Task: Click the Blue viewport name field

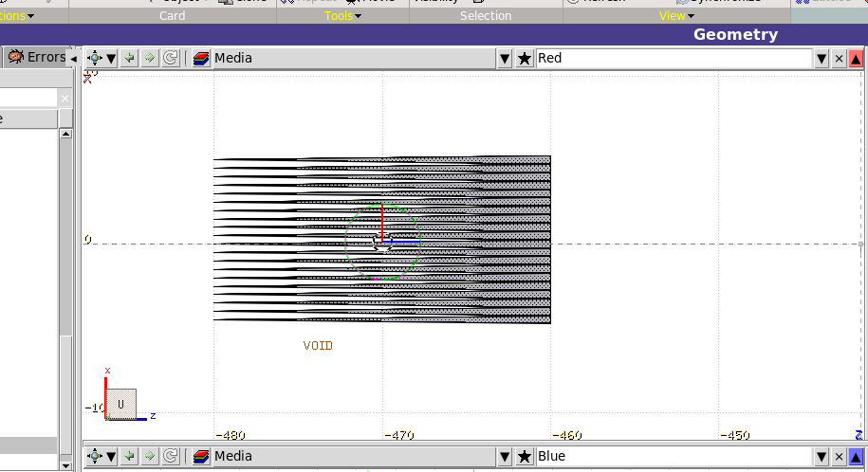Action: (x=674, y=457)
